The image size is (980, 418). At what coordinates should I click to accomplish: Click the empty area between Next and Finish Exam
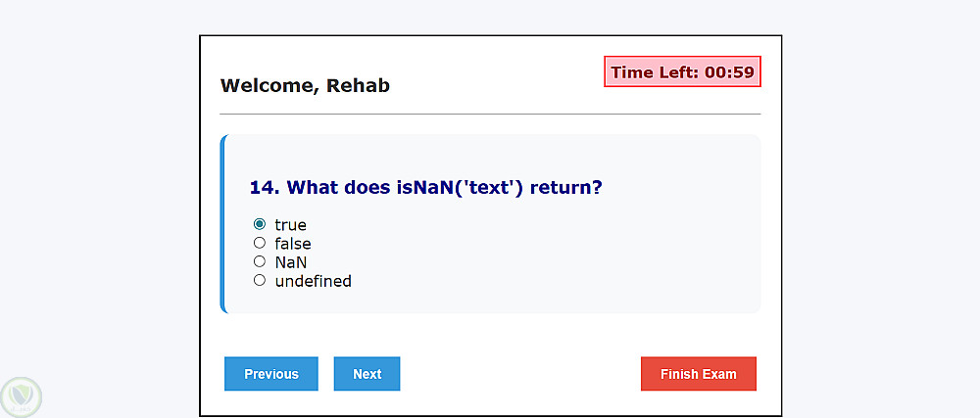(519, 374)
